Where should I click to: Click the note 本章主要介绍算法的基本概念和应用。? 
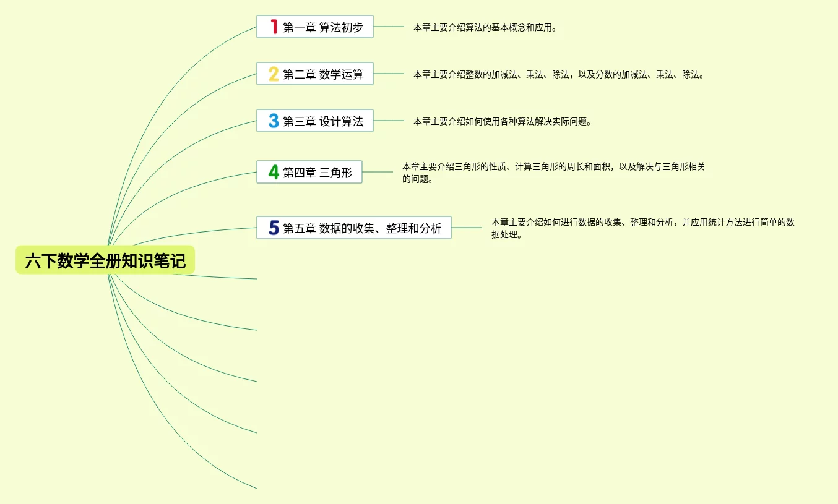tap(485, 27)
